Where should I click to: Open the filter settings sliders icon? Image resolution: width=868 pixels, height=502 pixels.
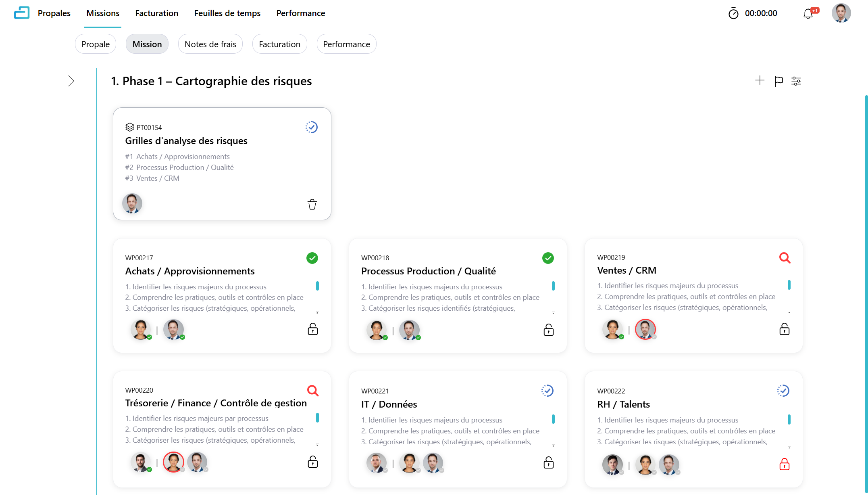tap(796, 81)
